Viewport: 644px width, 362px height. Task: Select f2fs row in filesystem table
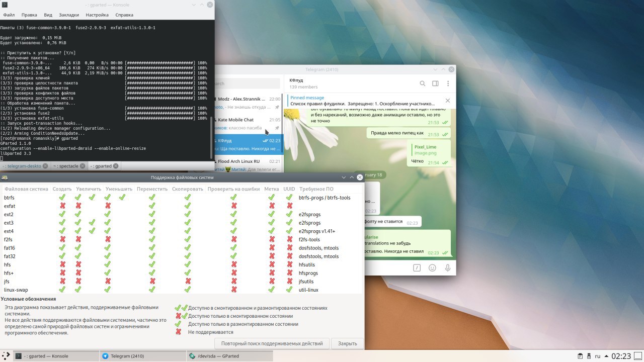click(x=181, y=239)
